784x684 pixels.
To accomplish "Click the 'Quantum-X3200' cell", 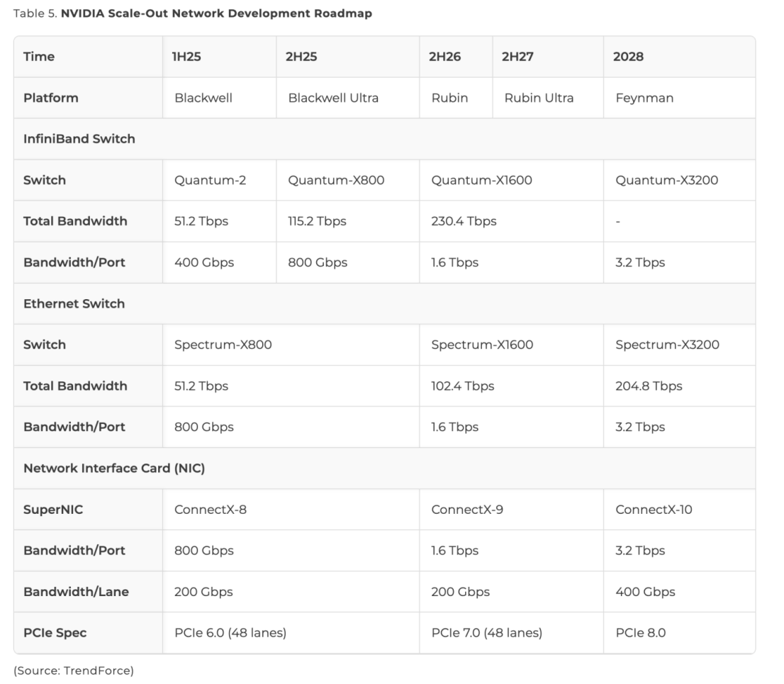I will click(x=666, y=180).
